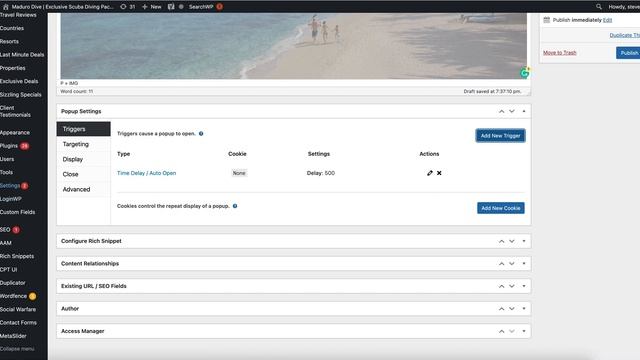
Task: Move Configure Rich Snippet panel down
Action: 512,241
